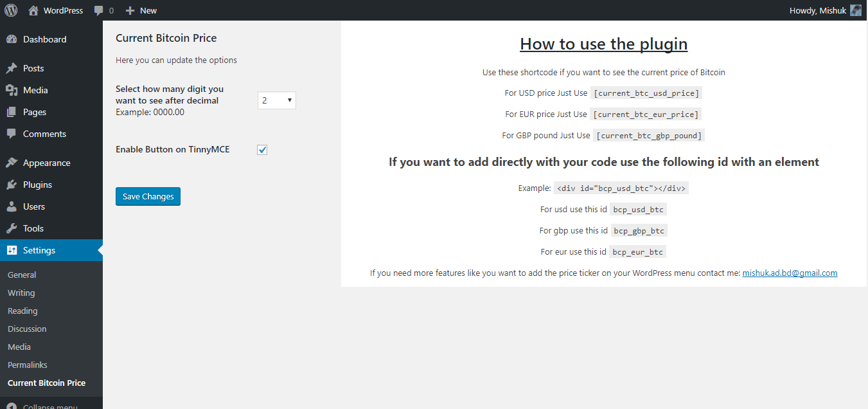
Task: Click the bcp_usd_btc id code
Action: pyautogui.click(x=639, y=210)
